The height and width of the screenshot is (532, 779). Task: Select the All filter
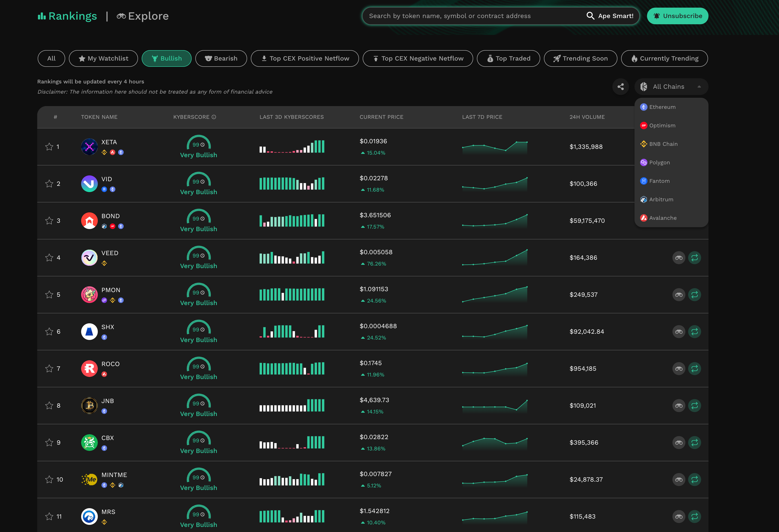click(51, 58)
